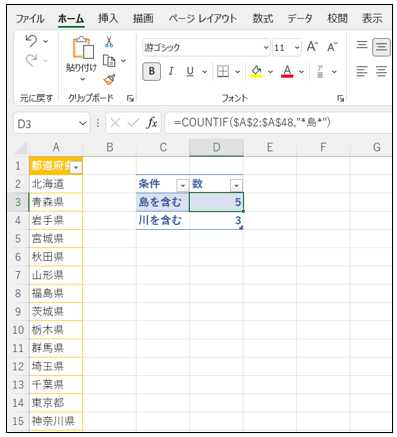The width and height of the screenshot is (397, 437).
Task: Open the font size 11 dropdown
Action: click(297, 47)
